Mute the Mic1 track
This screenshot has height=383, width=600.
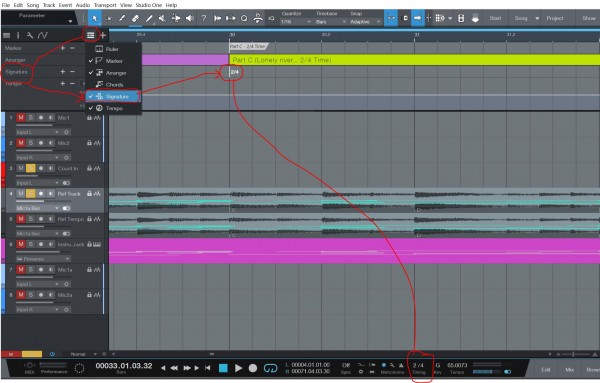click(21, 117)
